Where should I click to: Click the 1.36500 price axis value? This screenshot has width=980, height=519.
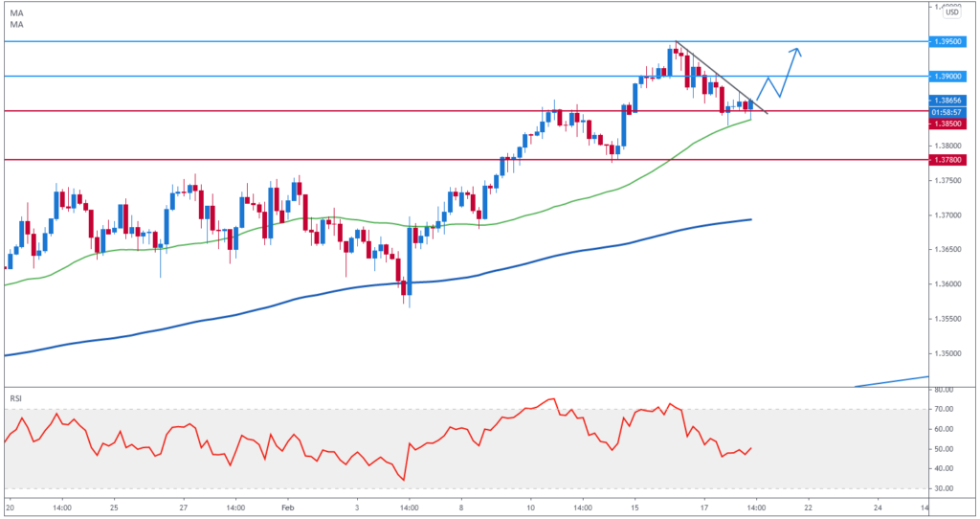(947, 250)
